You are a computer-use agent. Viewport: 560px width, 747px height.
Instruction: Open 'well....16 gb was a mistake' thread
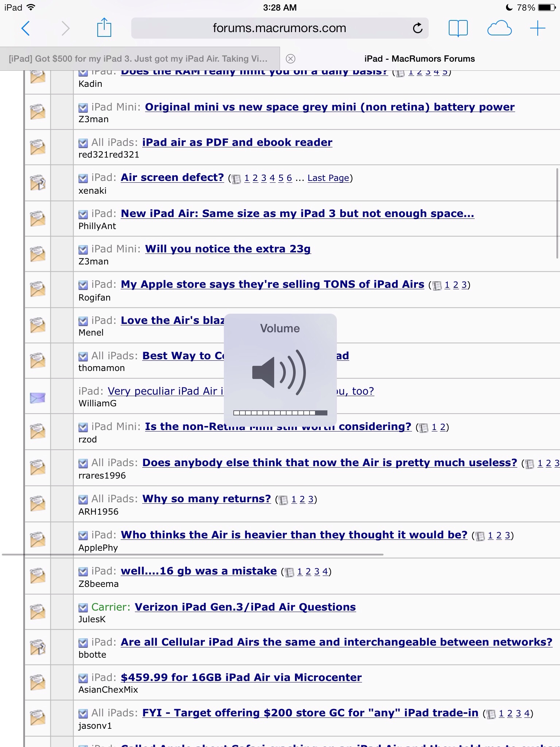click(199, 571)
